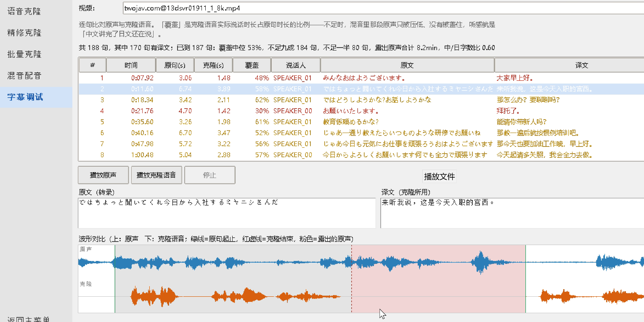
Task: Click the 说话人 column header
Action: pos(296,65)
